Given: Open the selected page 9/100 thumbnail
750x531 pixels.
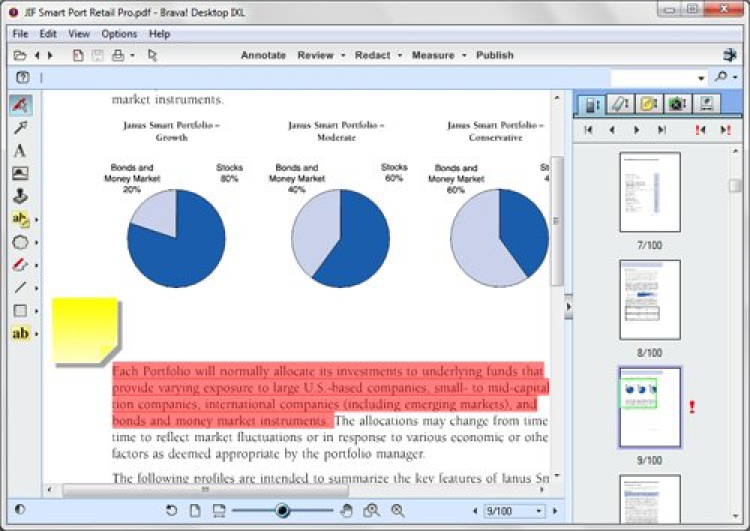Looking at the screenshot, I should tap(650, 408).
